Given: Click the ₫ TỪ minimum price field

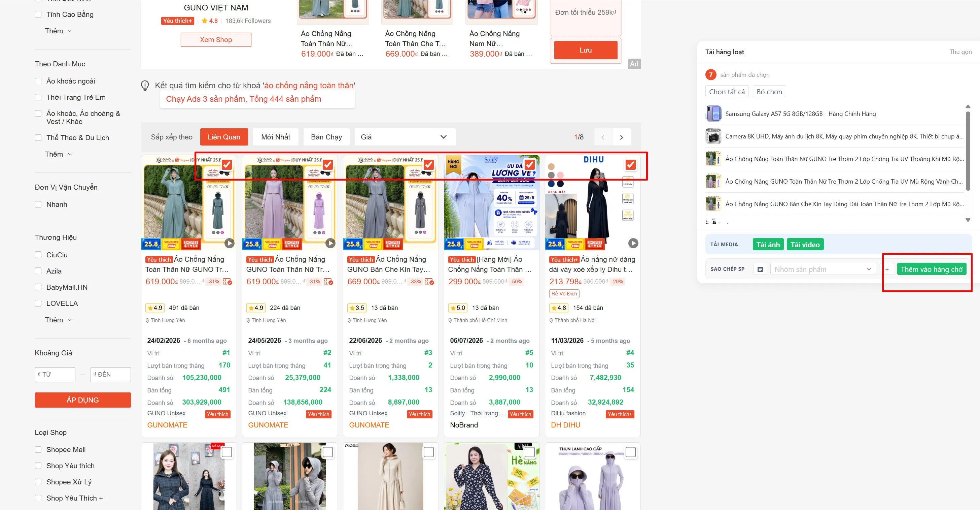Looking at the screenshot, I should tap(55, 374).
